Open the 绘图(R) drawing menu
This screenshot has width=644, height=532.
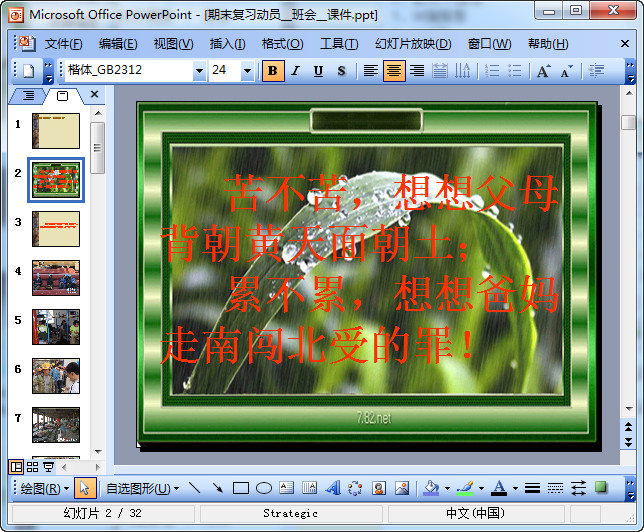pyautogui.click(x=44, y=488)
